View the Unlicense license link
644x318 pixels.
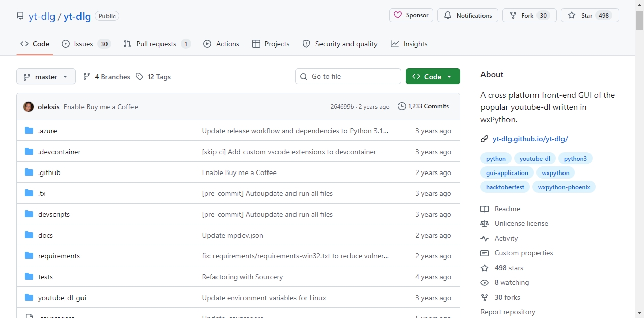[x=515, y=223]
